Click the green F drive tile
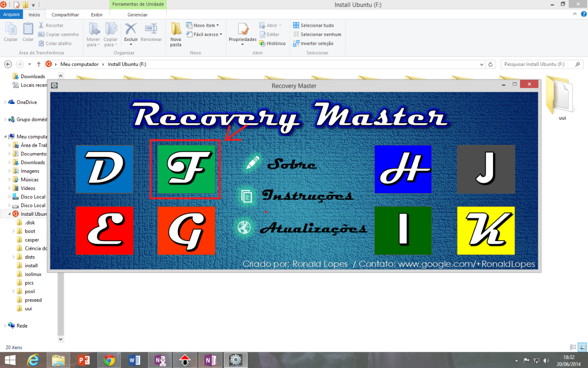Image resolution: width=588 pixels, height=368 pixels. 186,169
